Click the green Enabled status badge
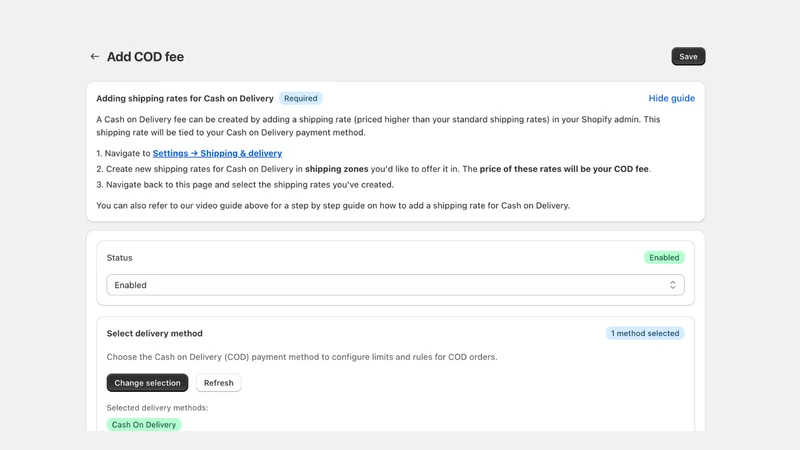Viewport: 800px width, 450px height. (x=664, y=258)
